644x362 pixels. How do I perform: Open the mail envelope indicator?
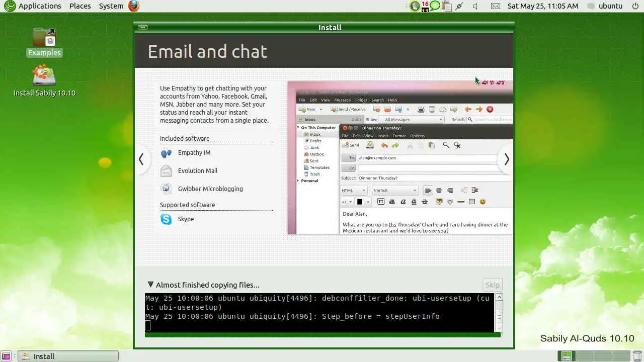[496, 6]
